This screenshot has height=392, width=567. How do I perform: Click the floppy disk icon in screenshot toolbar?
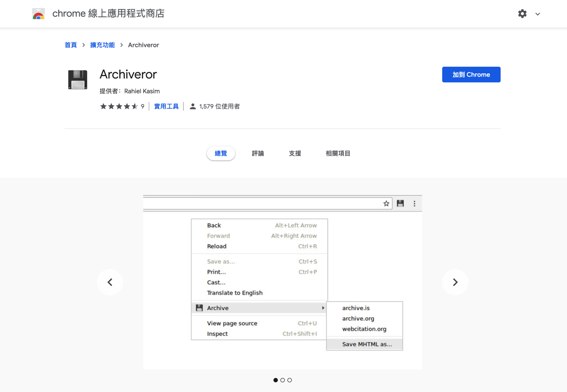pos(400,204)
